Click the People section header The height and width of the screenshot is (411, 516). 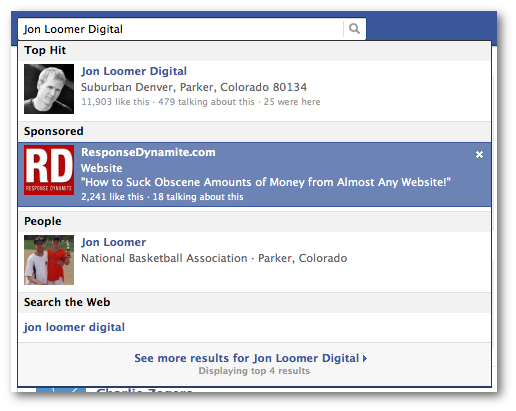click(43, 221)
